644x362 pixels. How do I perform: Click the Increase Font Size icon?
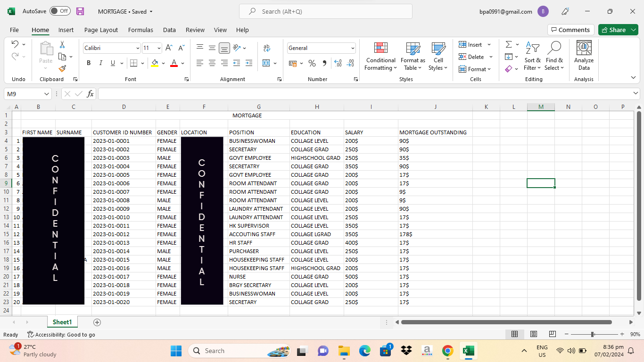click(169, 48)
